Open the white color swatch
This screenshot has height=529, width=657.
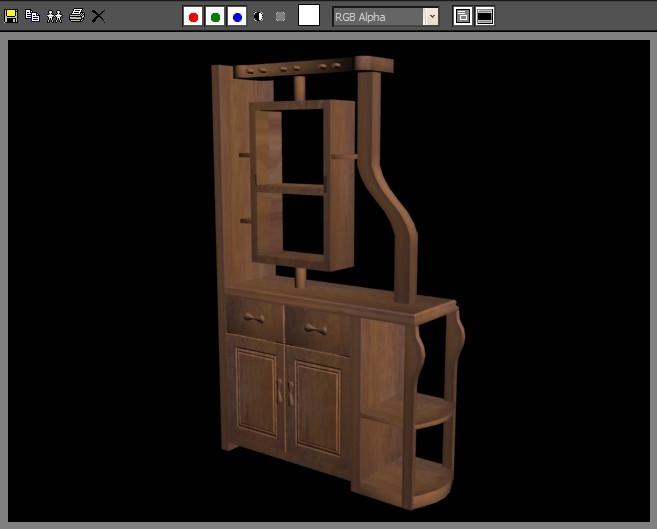coord(309,15)
